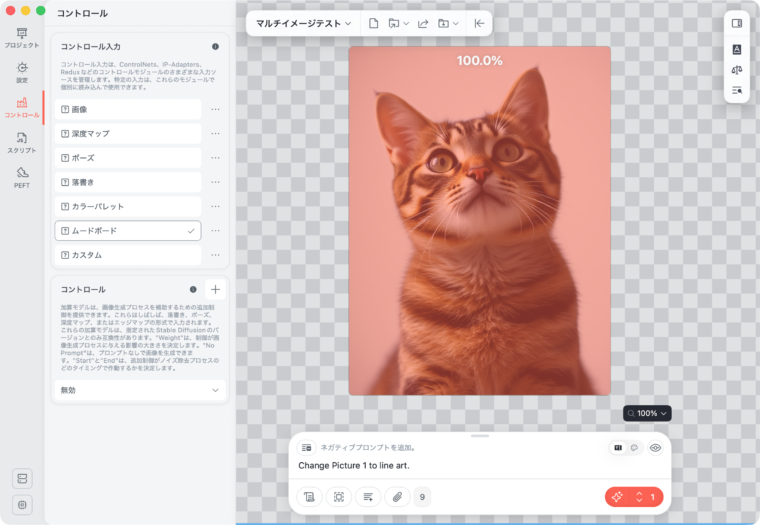Image resolution: width=760 pixels, height=525 pixels.
Task: Toggle the eye icon in the prompt box
Action: (656, 448)
